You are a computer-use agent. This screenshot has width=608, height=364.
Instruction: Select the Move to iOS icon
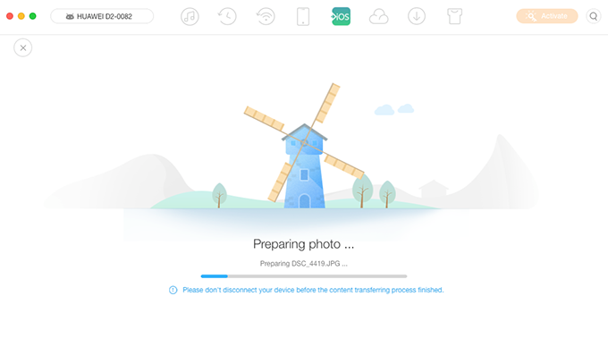coord(341,17)
